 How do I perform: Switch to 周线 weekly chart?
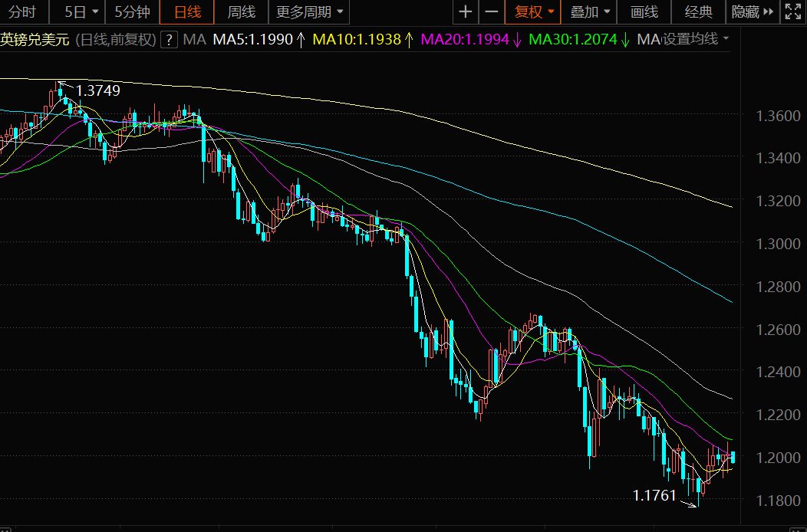tap(242, 11)
